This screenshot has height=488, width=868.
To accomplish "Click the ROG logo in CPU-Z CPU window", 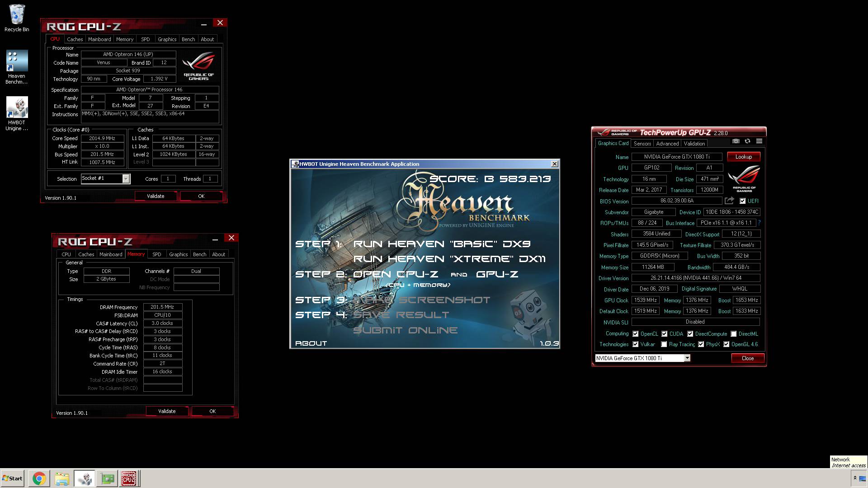I will click(198, 66).
